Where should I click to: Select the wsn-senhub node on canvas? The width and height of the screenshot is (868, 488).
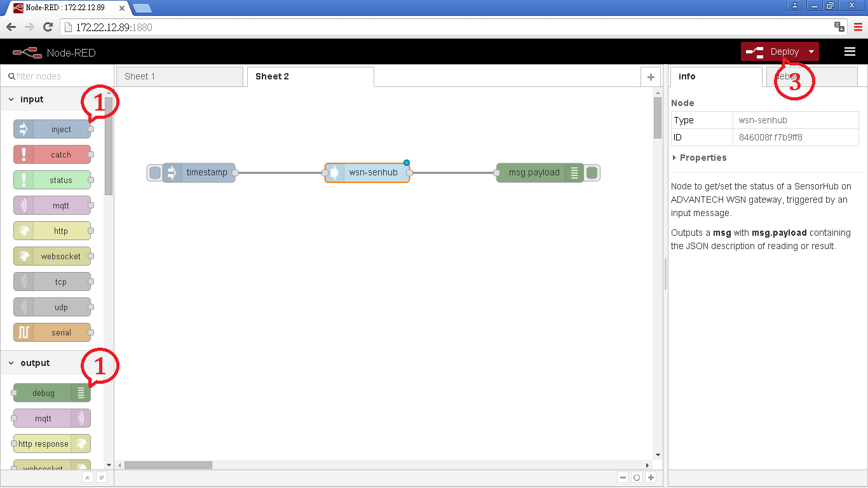click(x=372, y=173)
